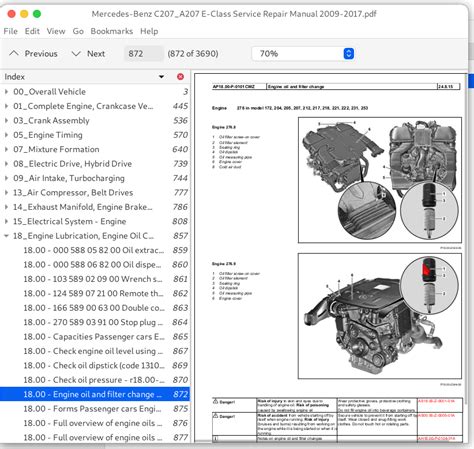This screenshot has width=474, height=449.
Task: Open the 166 589 00 63 00 Double entry
Action: click(x=95, y=308)
